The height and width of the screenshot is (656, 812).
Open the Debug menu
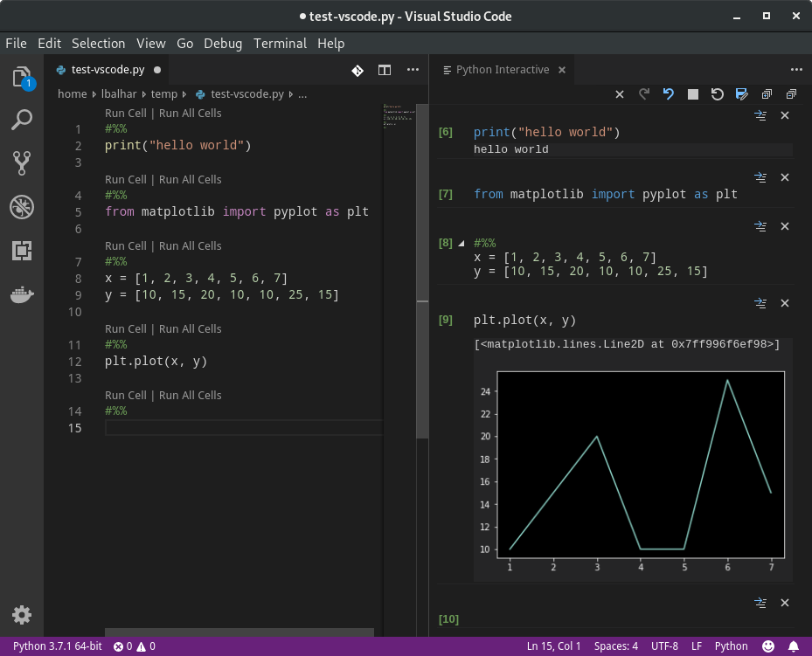(x=223, y=44)
